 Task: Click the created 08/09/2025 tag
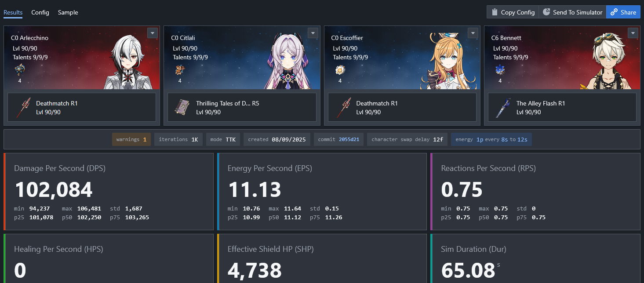pos(278,139)
